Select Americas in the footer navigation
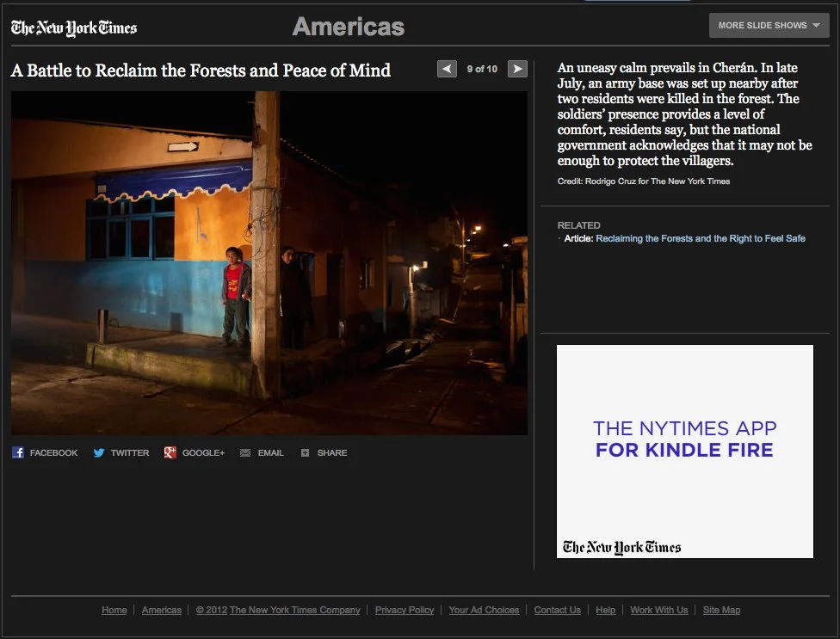The height and width of the screenshot is (639, 840). click(x=162, y=610)
